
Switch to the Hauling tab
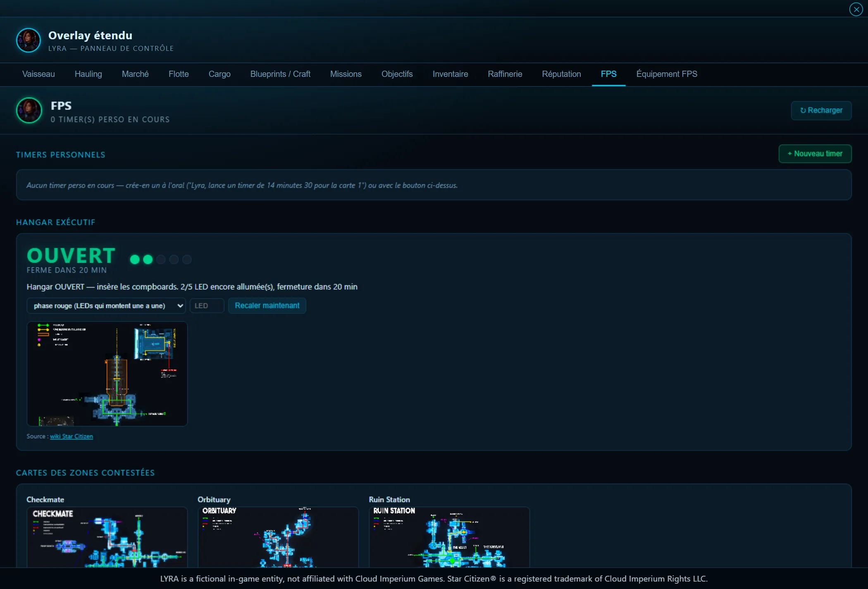click(x=88, y=74)
